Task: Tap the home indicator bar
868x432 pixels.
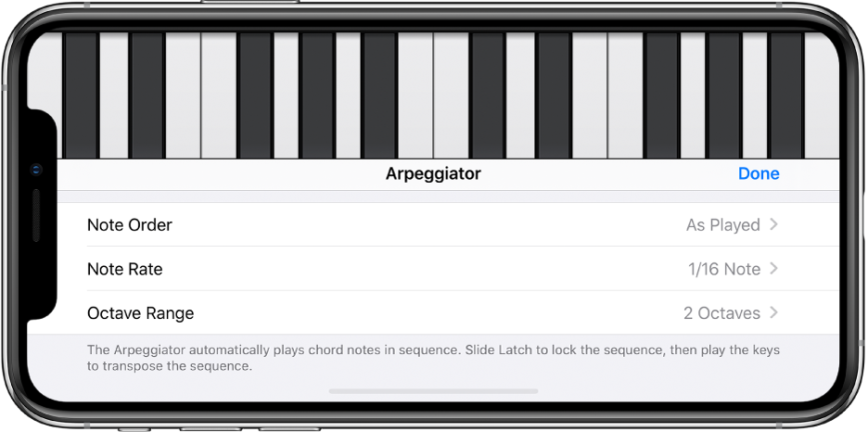Action: (433, 391)
